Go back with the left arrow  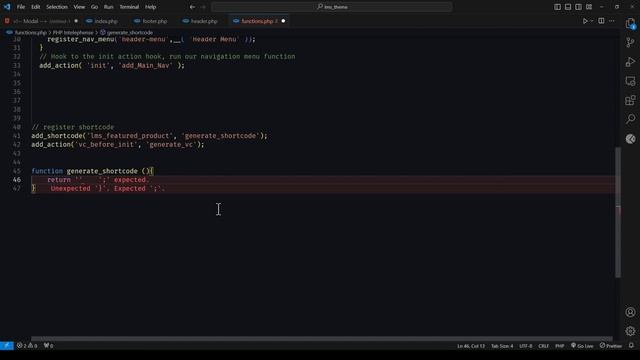[192, 7]
